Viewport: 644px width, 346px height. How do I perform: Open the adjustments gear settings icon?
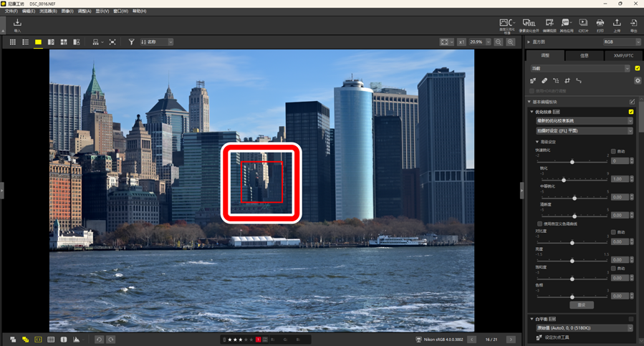tap(638, 80)
